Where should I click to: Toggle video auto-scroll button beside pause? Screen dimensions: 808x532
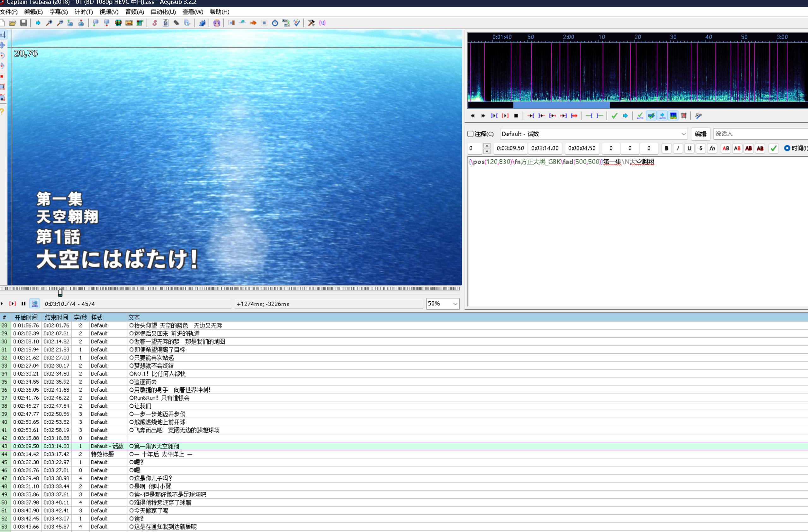pyautogui.click(x=35, y=304)
